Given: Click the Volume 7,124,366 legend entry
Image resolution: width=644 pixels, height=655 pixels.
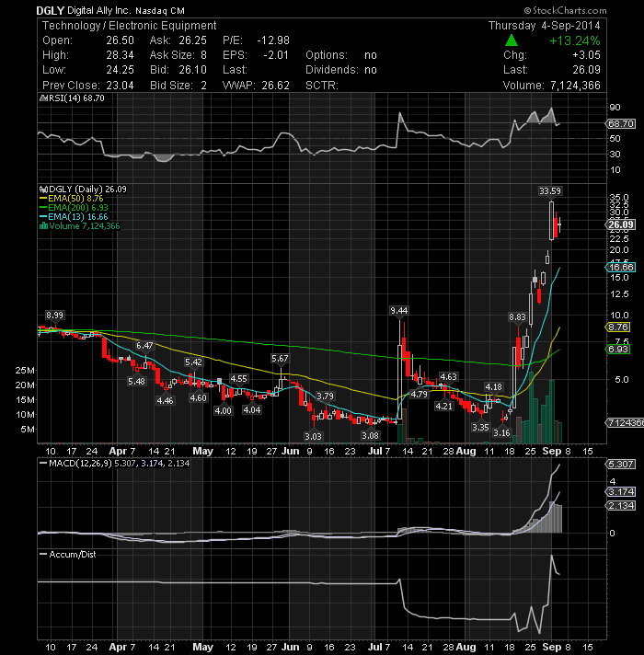Looking at the screenshot, I should [x=80, y=226].
